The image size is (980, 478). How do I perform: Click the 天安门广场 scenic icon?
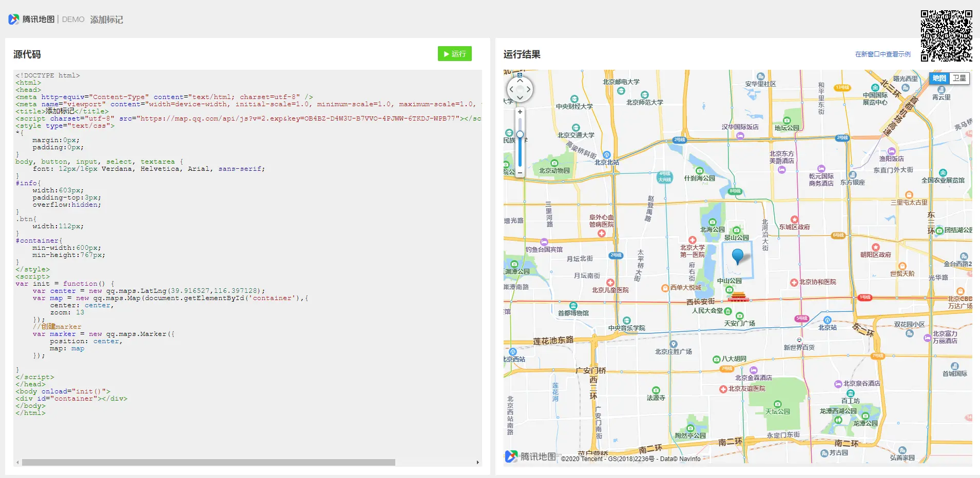point(740,316)
